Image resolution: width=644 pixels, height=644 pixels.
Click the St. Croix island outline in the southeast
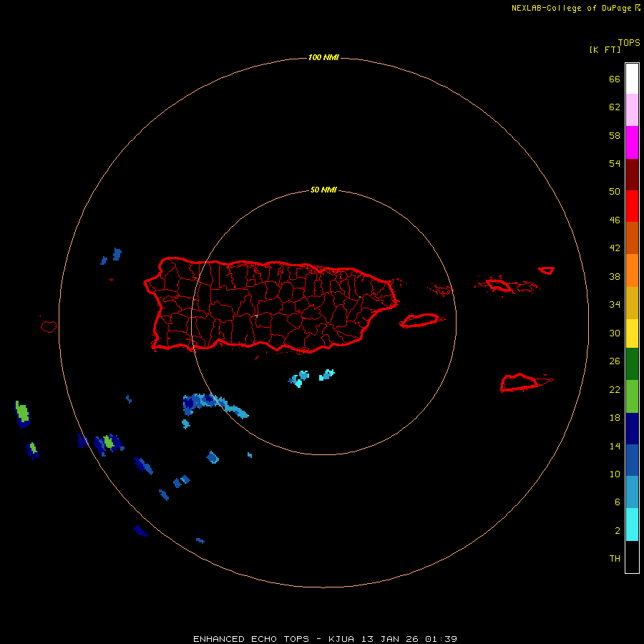[x=526, y=383]
